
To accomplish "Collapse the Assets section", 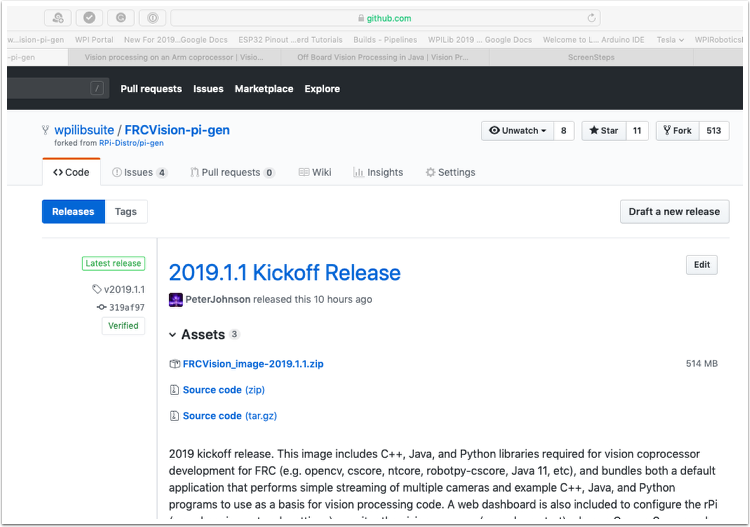I will tap(173, 335).
